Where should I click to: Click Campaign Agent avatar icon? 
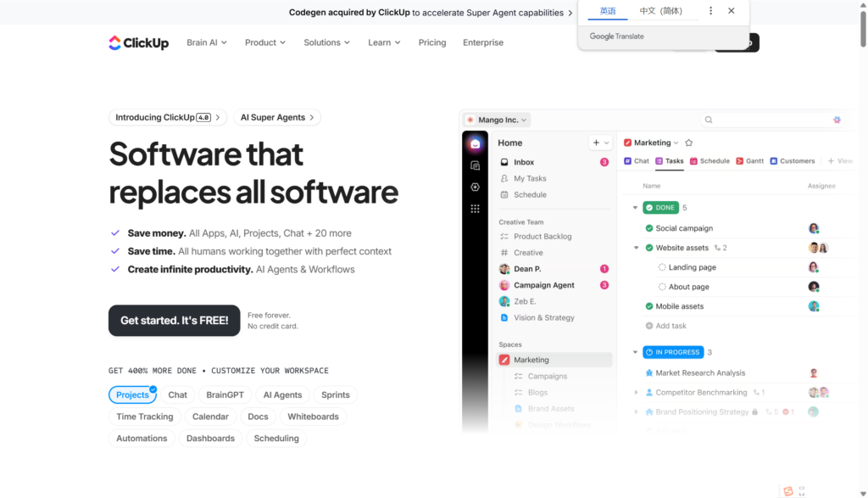[504, 285]
